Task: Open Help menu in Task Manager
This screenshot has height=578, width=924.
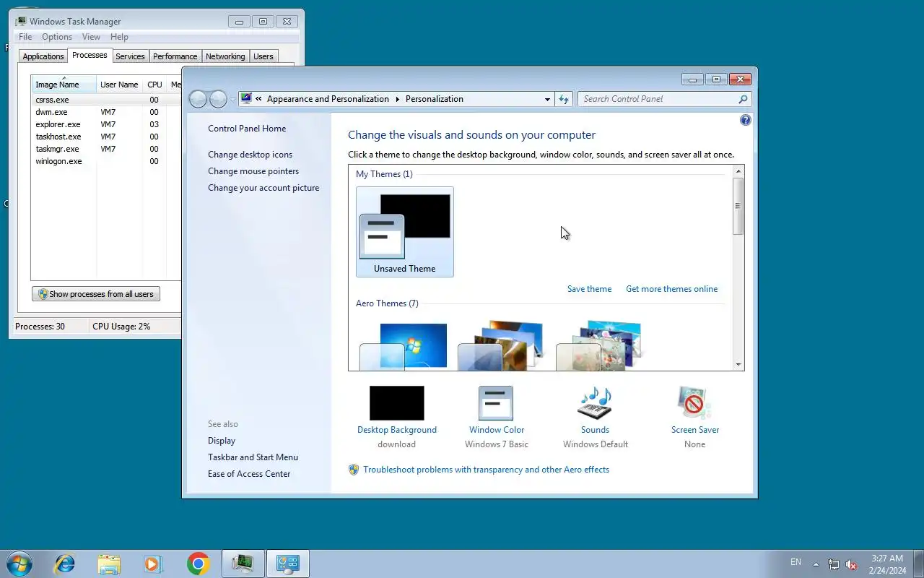Action: coord(119,37)
